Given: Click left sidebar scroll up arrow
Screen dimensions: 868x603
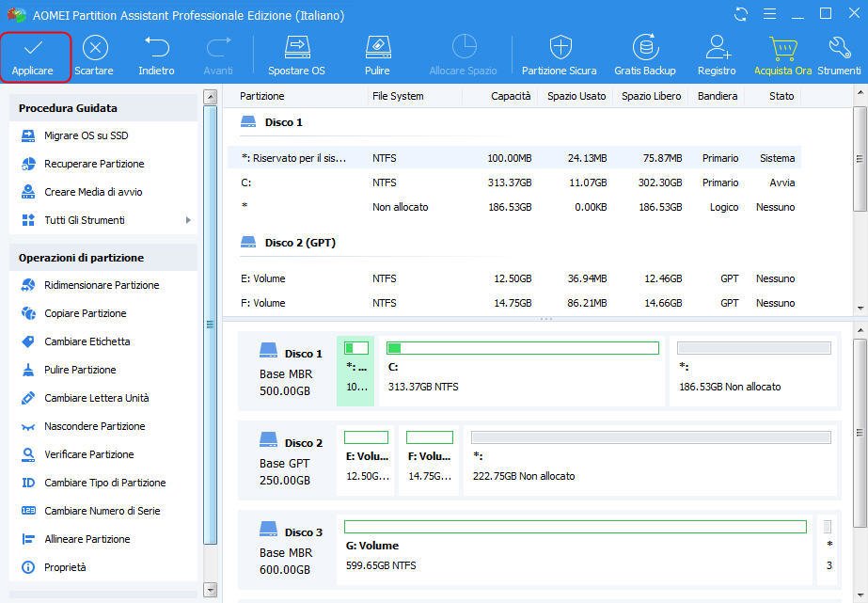Looking at the screenshot, I should [210, 98].
